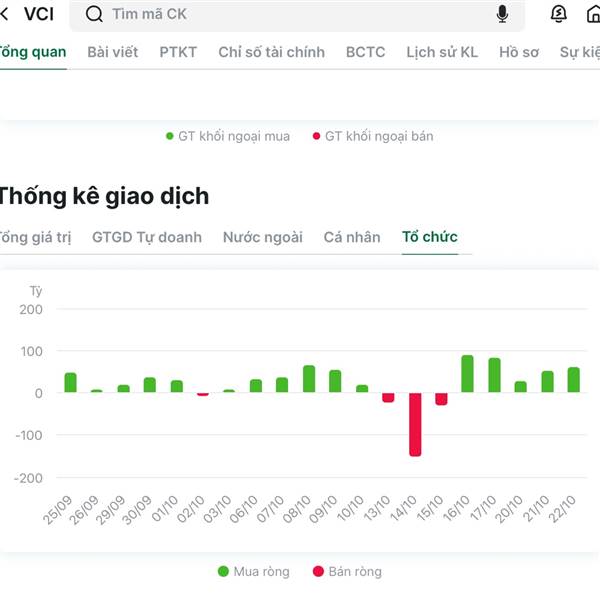The height and width of the screenshot is (600, 600).
Task: Toggle the red Bán ròng legend dot
Action: point(318,571)
